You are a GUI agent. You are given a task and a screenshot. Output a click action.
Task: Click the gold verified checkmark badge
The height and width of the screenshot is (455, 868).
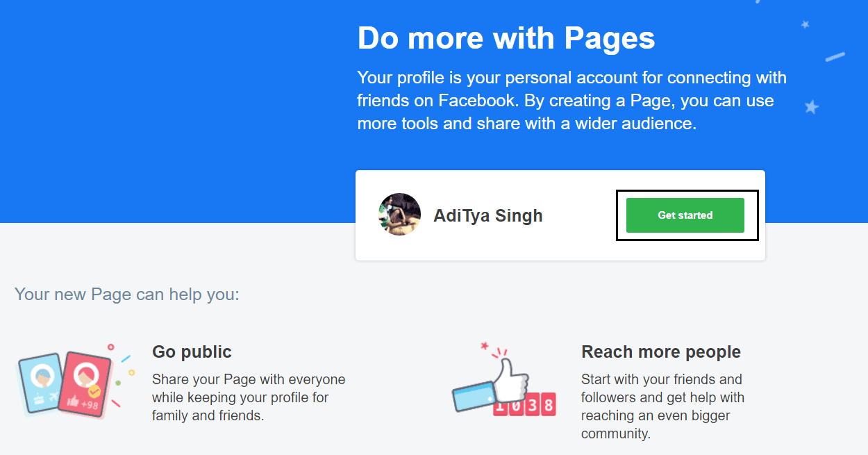pos(94,392)
